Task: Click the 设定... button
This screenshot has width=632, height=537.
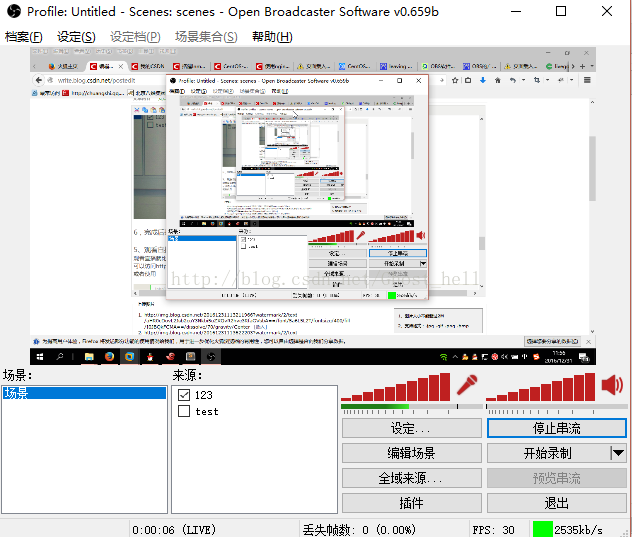Action: (x=412, y=428)
